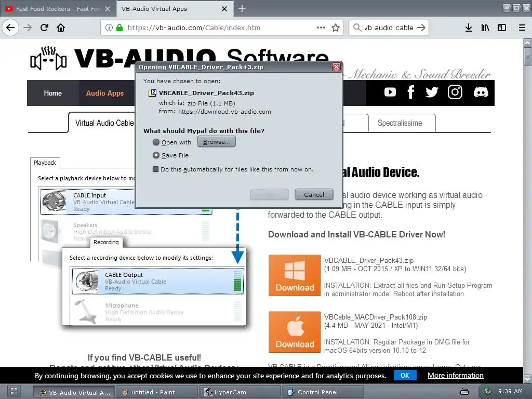This screenshot has height=399, width=532.
Task: Toggle the sidebar icon in toolbar
Action: pyautogui.click(x=502, y=28)
